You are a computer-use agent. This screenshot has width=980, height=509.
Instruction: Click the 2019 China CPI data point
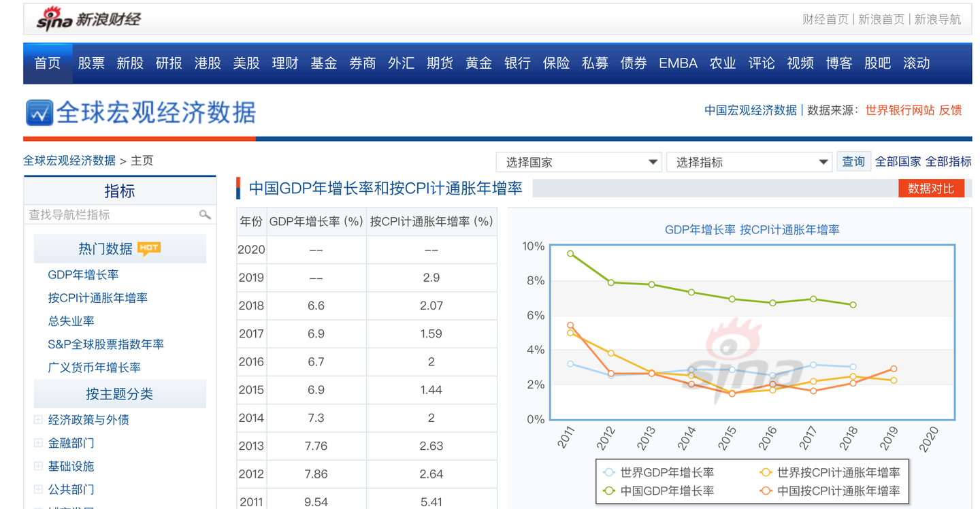[894, 369]
